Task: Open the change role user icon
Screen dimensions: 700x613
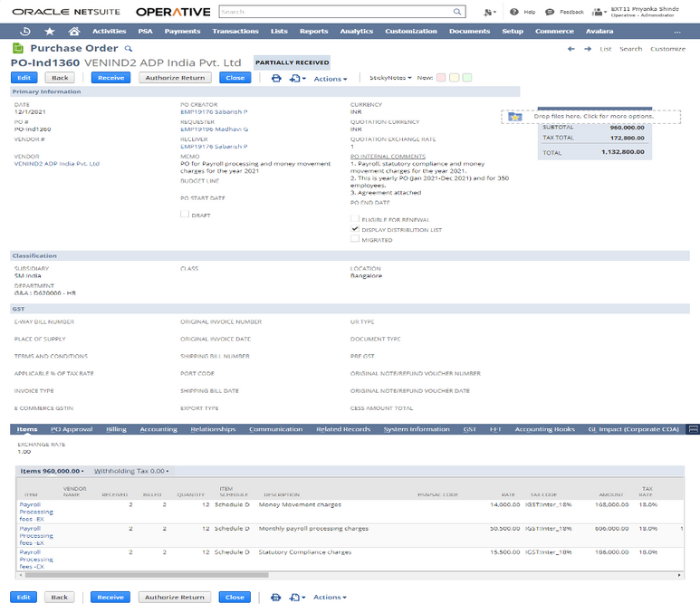Action: [x=599, y=12]
